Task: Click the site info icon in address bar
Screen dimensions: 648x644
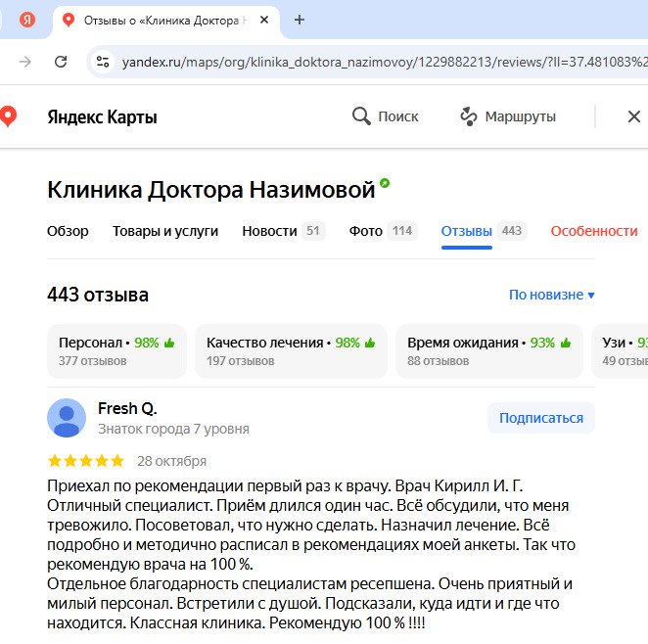Action: [x=102, y=62]
